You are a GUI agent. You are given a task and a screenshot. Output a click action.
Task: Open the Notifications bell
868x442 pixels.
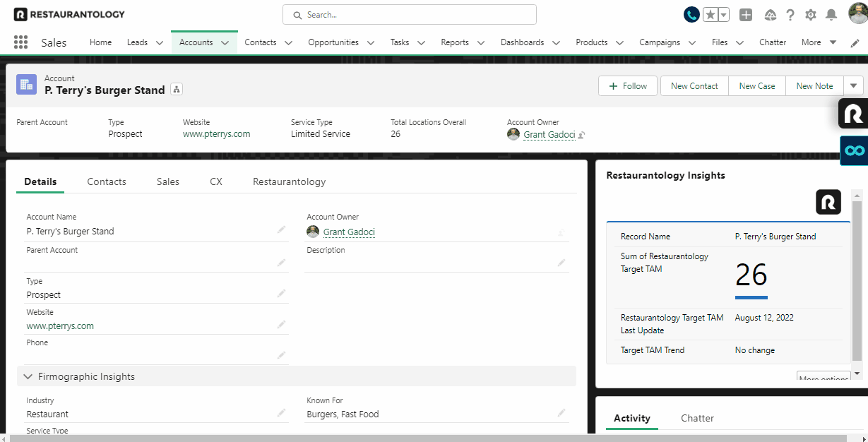(x=831, y=15)
